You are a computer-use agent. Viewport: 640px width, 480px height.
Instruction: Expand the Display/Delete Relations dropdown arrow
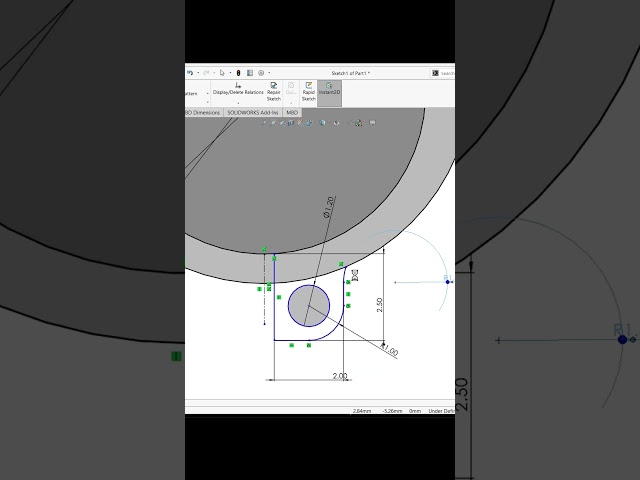(238, 103)
